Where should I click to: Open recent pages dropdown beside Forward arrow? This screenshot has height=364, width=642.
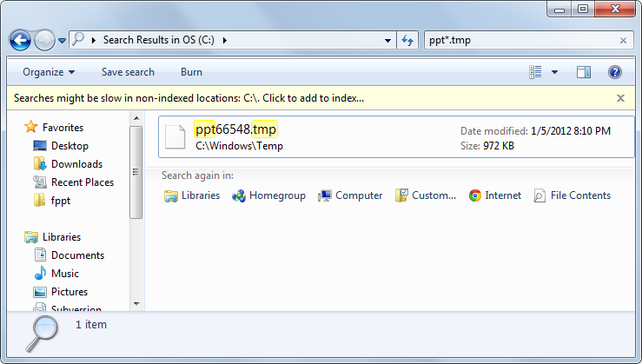pyautogui.click(x=62, y=41)
